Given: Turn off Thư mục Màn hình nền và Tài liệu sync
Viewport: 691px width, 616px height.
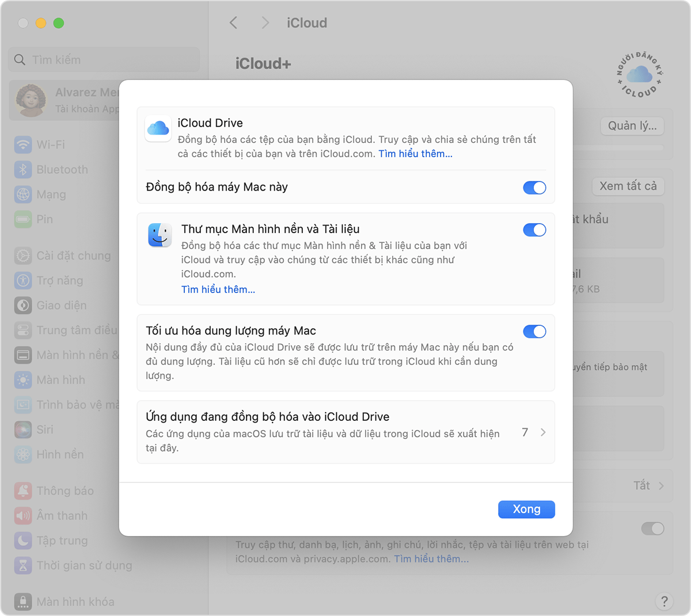Looking at the screenshot, I should tap(534, 230).
